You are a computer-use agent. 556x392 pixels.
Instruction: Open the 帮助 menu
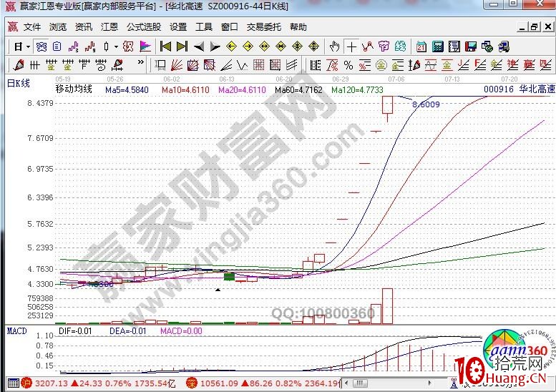click(298, 27)
